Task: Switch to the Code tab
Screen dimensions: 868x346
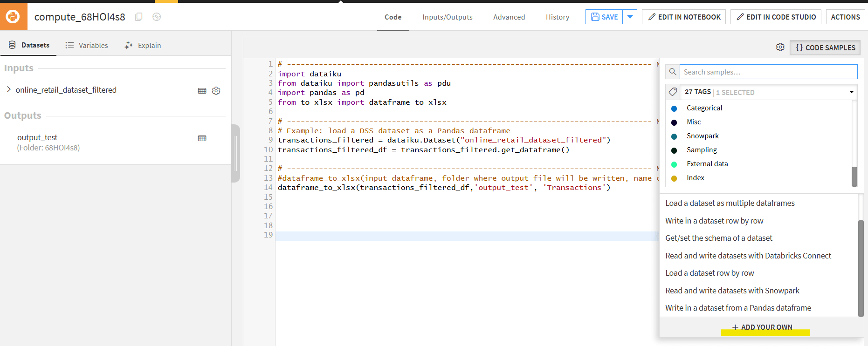Action: (x=393, y=17)
